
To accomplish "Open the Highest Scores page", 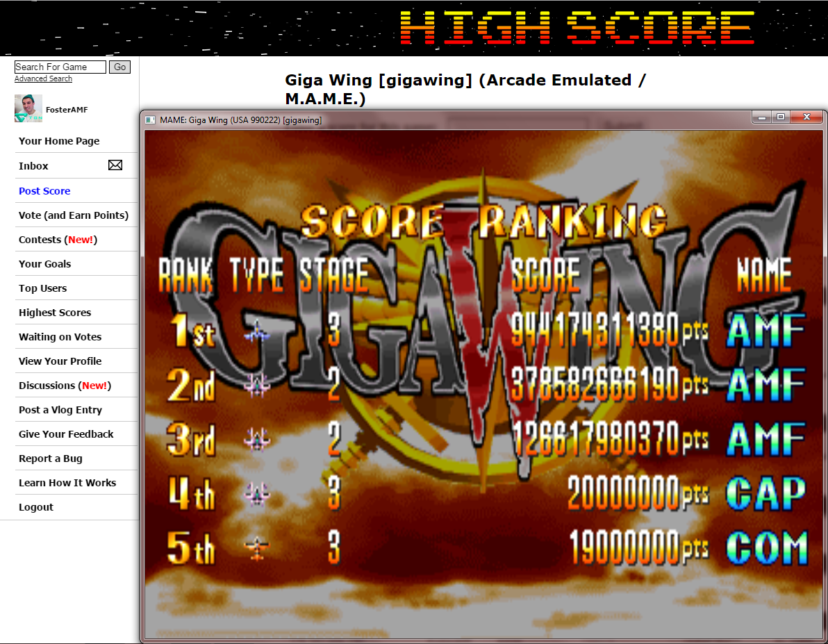I will [x=55, y=313].
